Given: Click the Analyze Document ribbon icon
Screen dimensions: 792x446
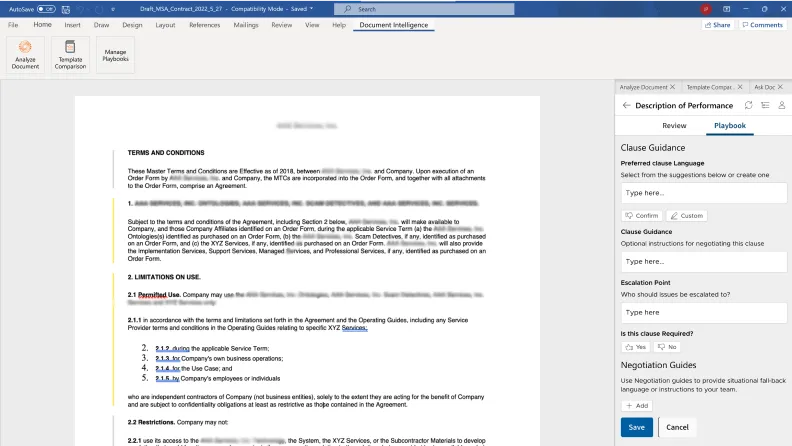Looking at the screenshot, I should click(x=25, y=54).
